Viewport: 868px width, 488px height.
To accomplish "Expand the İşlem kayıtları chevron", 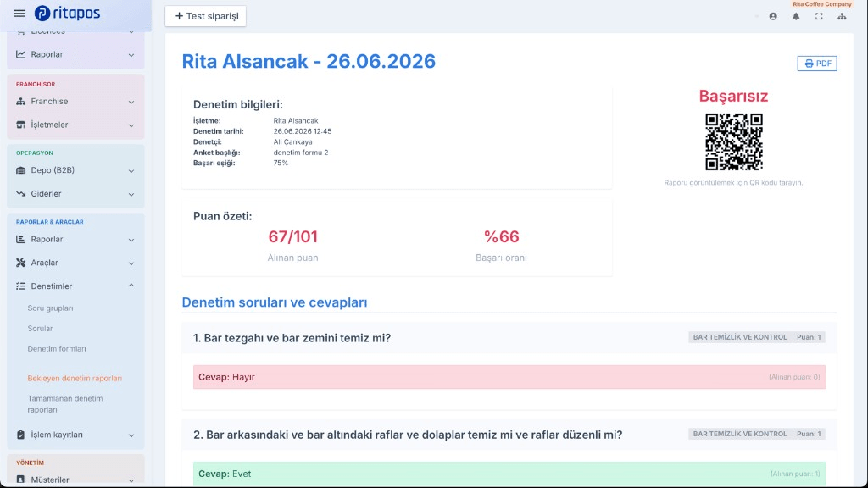I will point(131,435).
